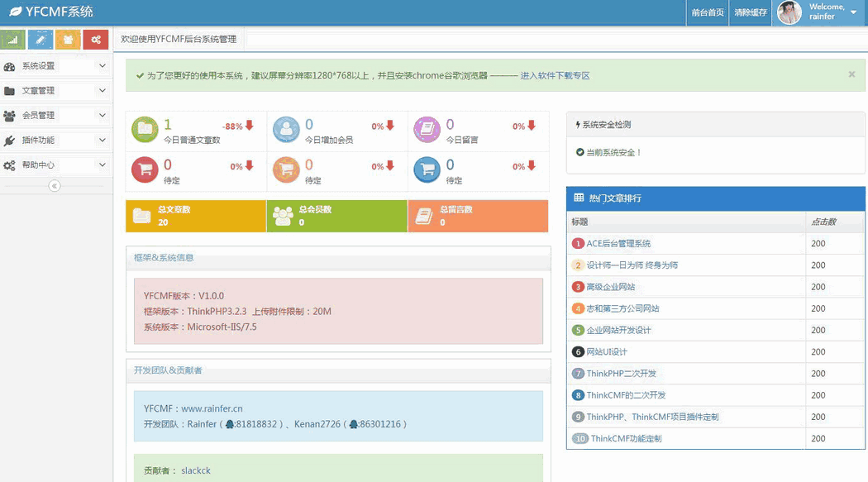
Task: Dismiss the green resolution notice
Action: point(851,74)
